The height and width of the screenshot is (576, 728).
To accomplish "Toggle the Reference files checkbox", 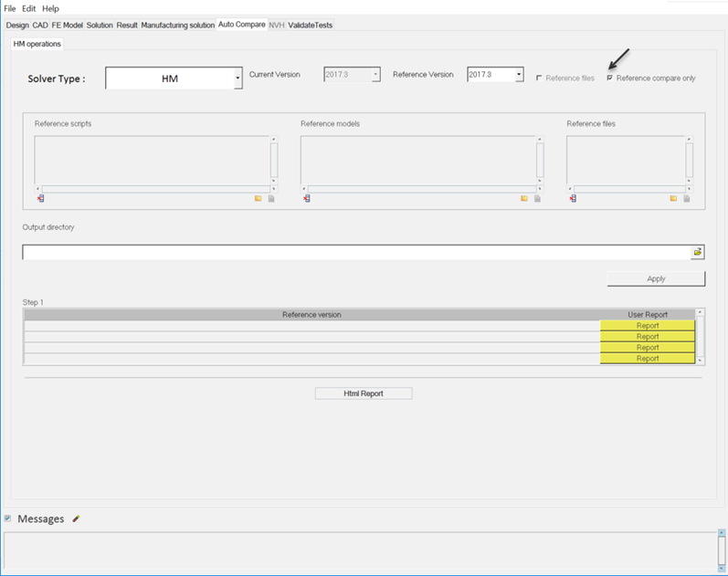I will point(539,79).
